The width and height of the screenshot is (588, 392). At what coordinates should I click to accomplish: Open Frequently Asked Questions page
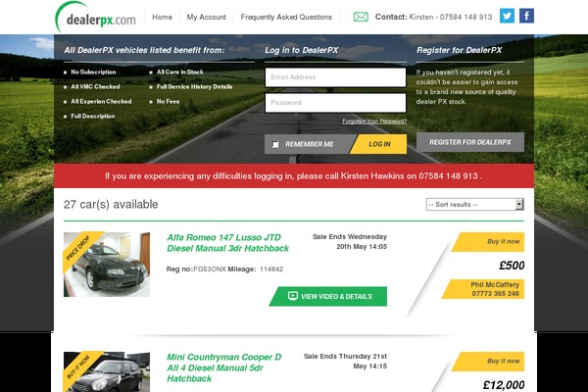click(286, 17)
